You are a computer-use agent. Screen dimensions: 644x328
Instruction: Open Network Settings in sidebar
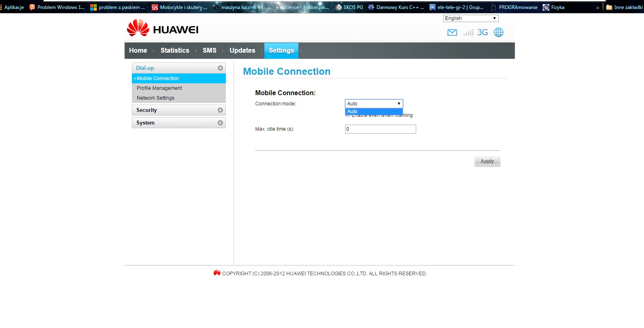click(x=156, y=98)
